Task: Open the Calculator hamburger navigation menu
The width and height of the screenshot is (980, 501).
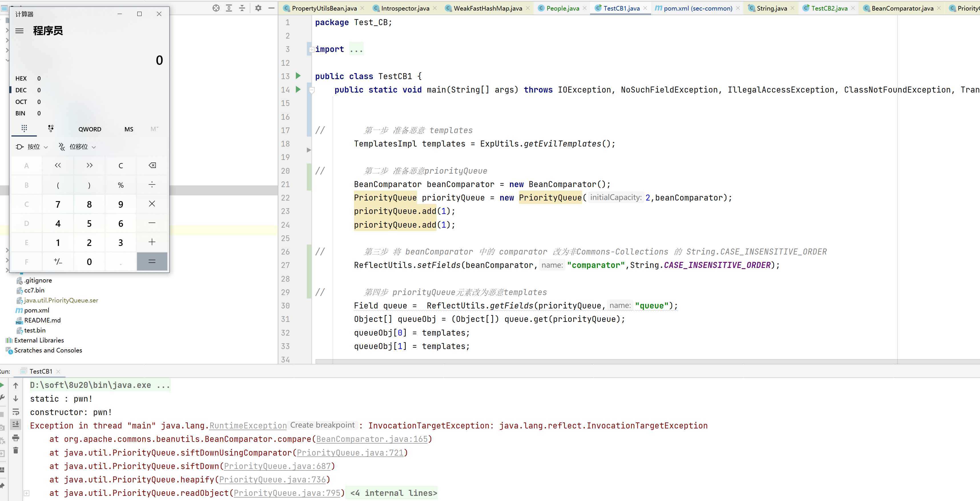Action: 19,31
